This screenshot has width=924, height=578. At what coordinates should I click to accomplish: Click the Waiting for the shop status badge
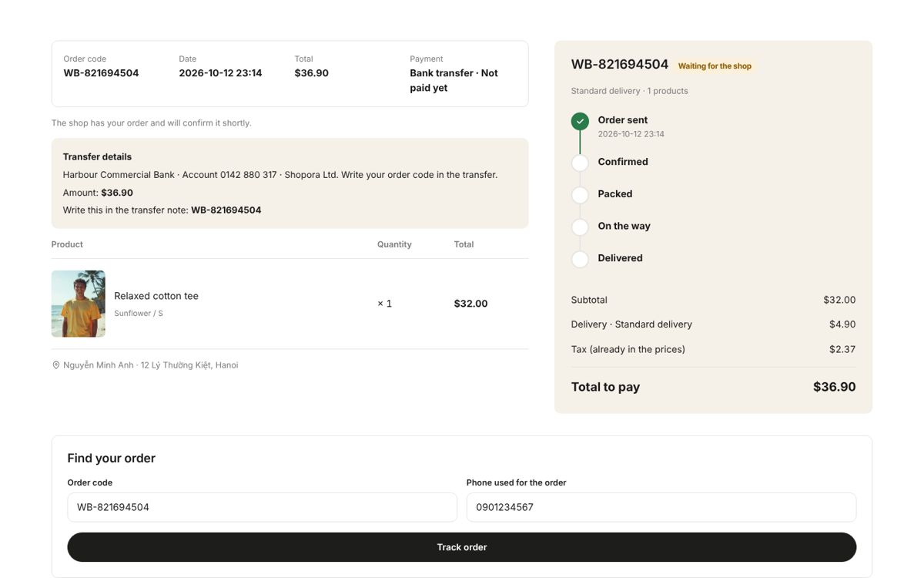pyautogui.click(x=715, y=66)
